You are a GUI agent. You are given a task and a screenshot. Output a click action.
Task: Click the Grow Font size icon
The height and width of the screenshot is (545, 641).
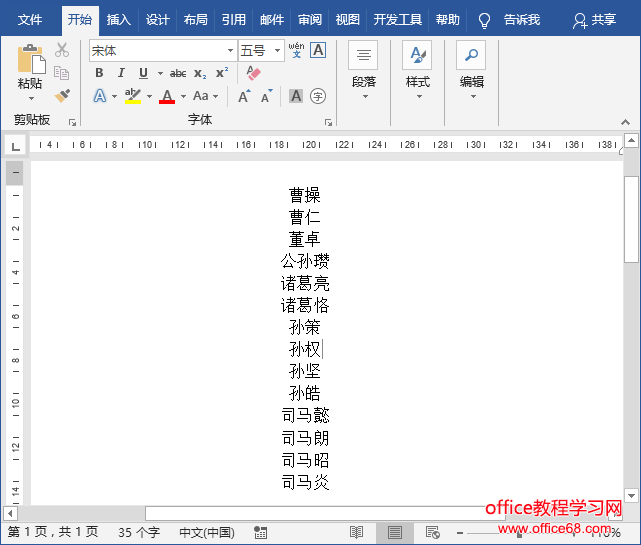click(x=244, y=96)
